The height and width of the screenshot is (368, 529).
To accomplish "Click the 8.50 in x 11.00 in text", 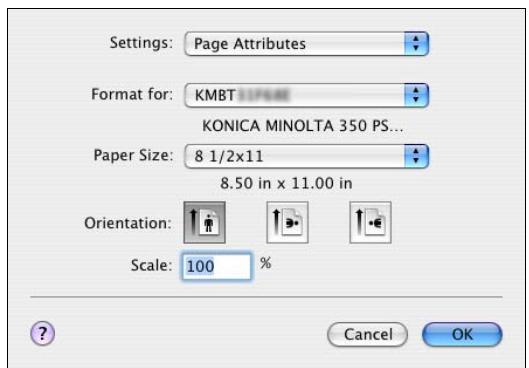I will tap(286, 183).
